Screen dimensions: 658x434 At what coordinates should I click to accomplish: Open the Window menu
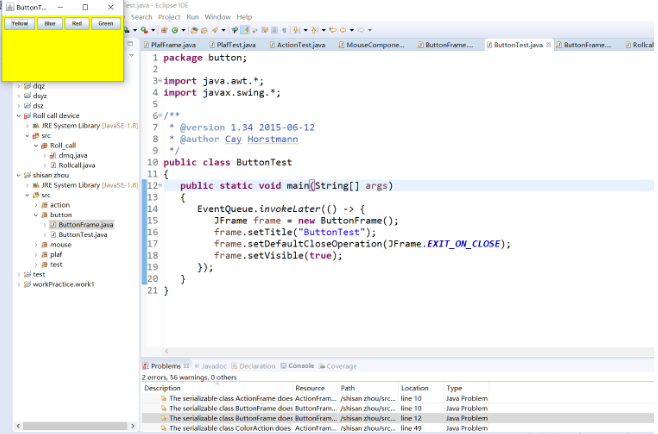[217, 17]
